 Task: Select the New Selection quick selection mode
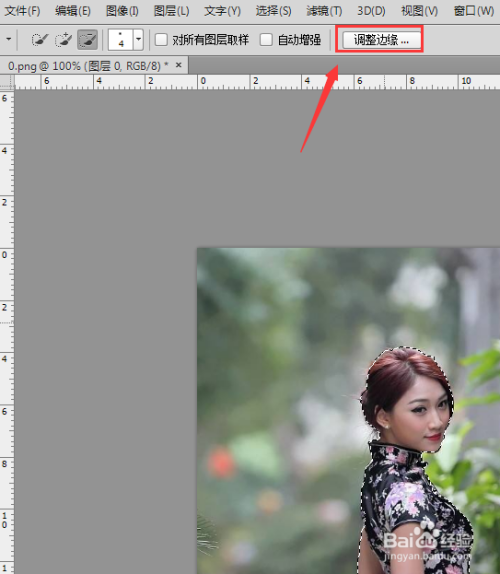pyautogui.click(x=40, y=40)
